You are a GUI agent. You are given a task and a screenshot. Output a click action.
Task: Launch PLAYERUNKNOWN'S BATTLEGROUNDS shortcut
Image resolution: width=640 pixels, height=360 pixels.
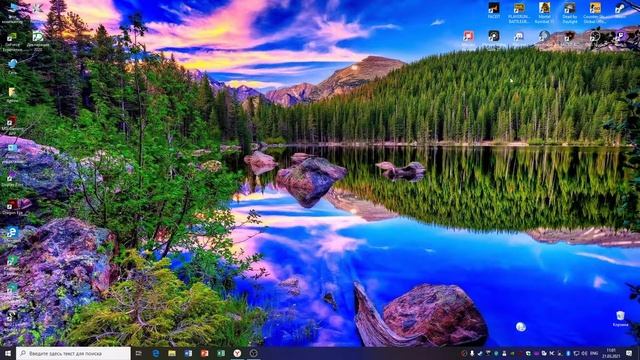pos(519,12)
